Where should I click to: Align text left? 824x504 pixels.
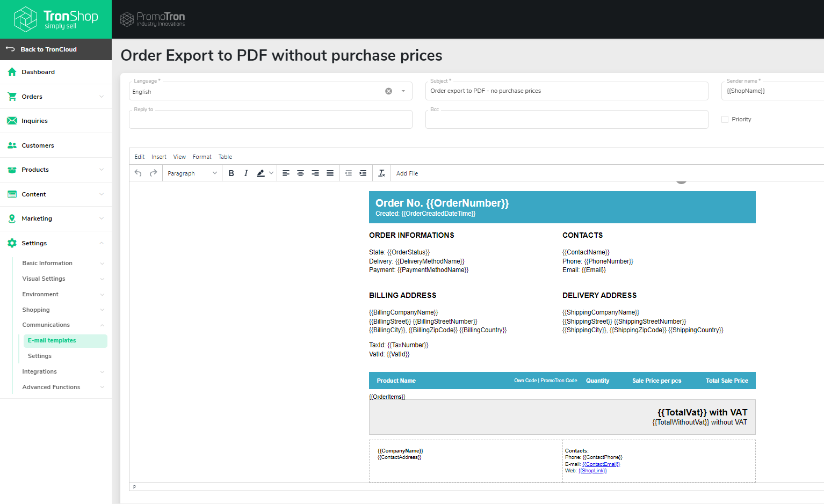286,173
